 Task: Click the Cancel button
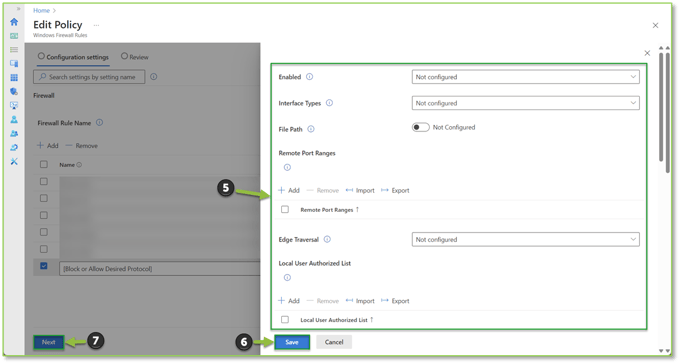point(334,342)
